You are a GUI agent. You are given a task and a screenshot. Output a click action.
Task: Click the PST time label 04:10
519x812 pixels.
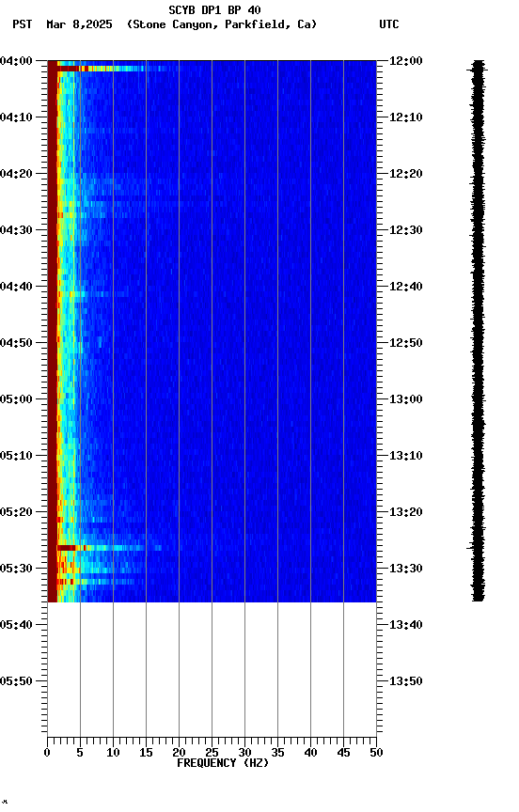[x=16, y=117]
